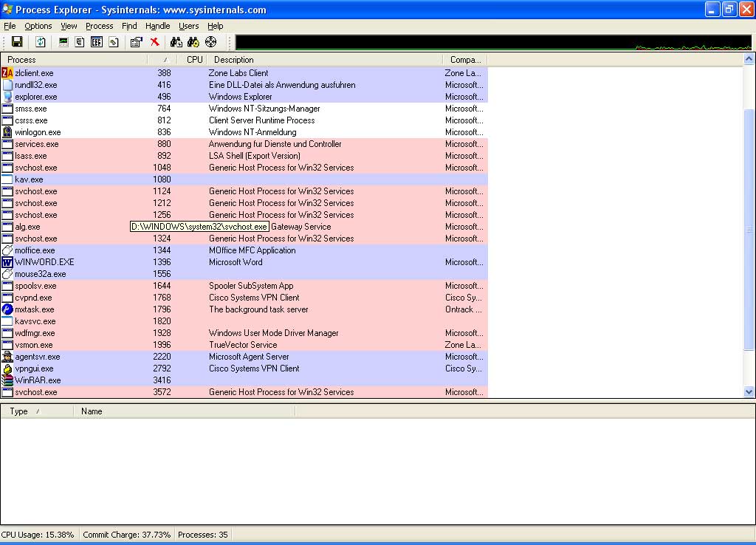Click the moffice.exe mouse icon
The height and width of the screenshot is (545, 756).
[x=7, y=250]
